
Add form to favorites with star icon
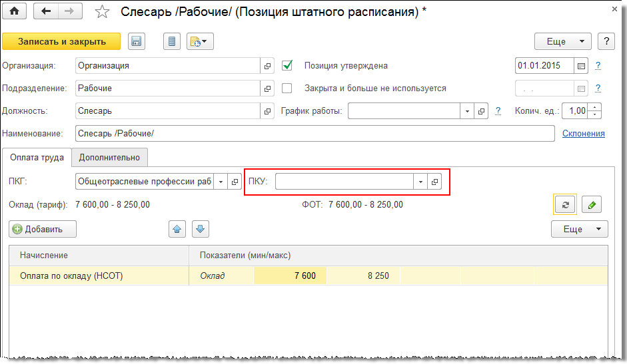tap(102, 11)
